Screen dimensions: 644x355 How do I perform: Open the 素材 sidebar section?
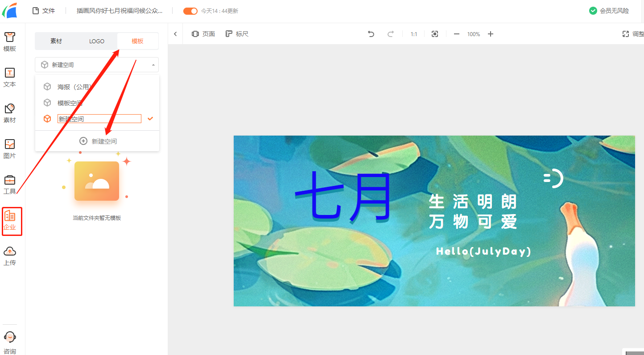tap(10, 113)
